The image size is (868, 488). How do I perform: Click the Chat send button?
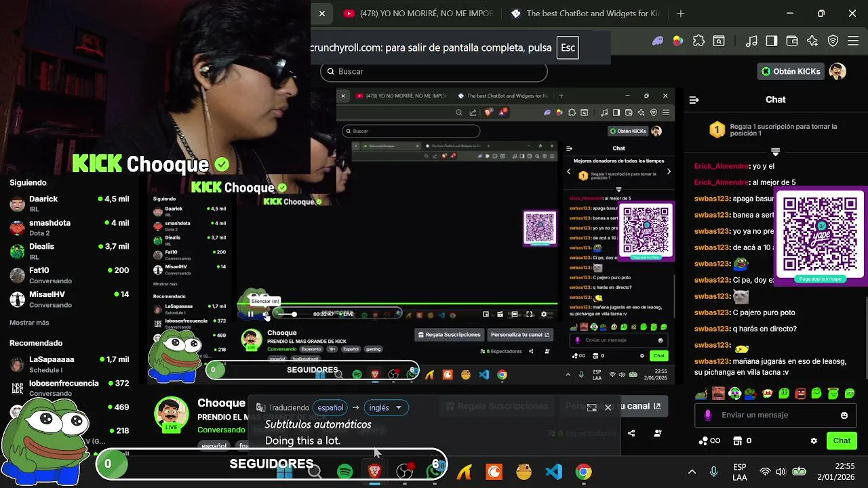pos(842,441)
